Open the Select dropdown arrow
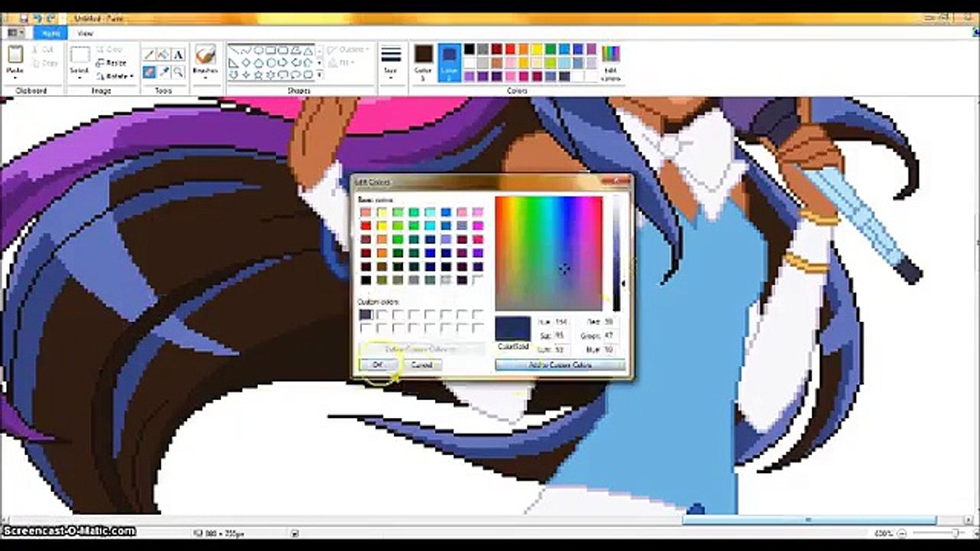Image resolution: width=980 pixels, height=551 pixels. pyautogui.click(x=80, y=77)
